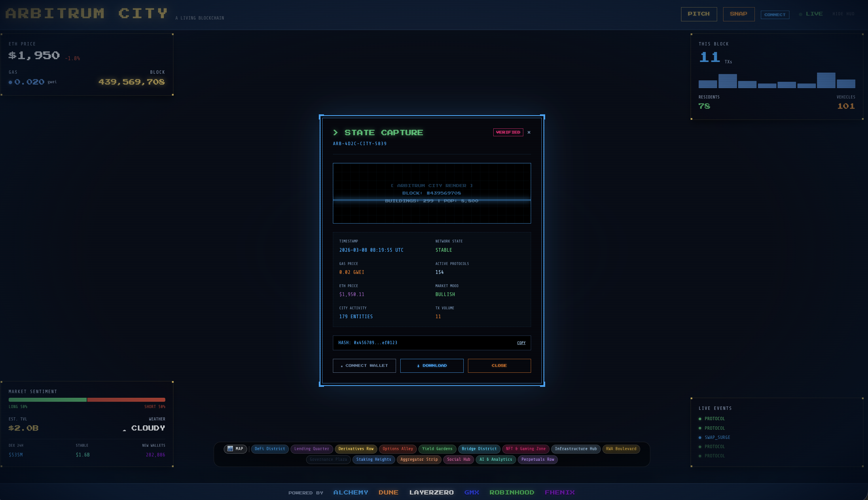Viewport: 868px width, 500px height.
Task: Click the CONNECT button in header
Action: 775,15
